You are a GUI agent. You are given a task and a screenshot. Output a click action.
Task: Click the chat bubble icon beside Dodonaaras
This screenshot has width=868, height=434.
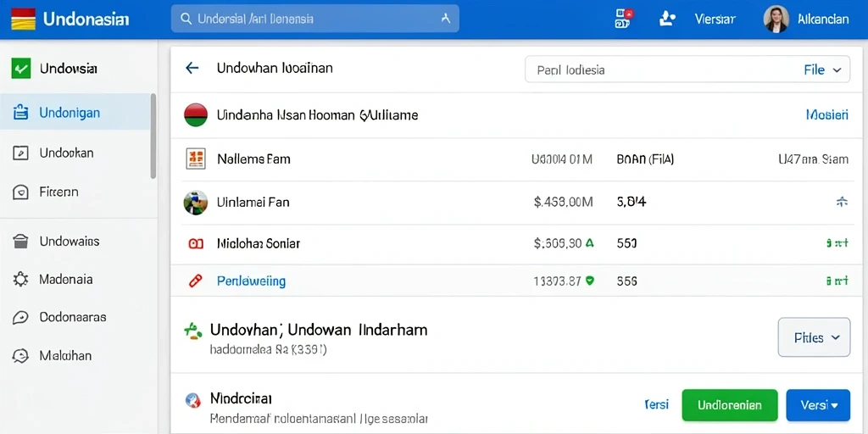pos(20,317)
